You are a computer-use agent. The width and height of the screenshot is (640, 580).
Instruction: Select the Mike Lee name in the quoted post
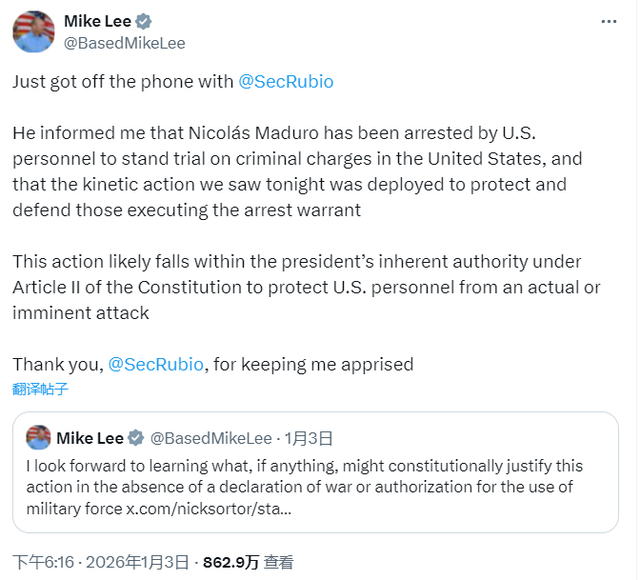(90, 438)
